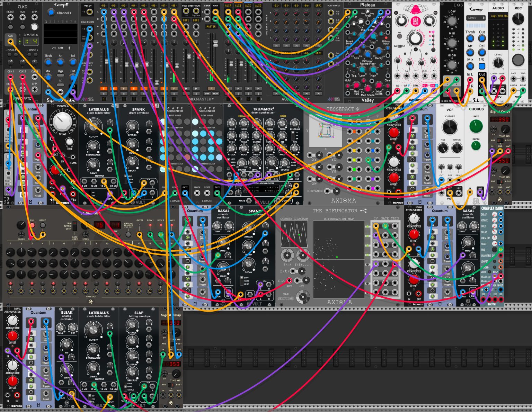Click the CUTOFF knob on the VCF module
This screenshot has width=532, height=412.
(x=450, y=127)
